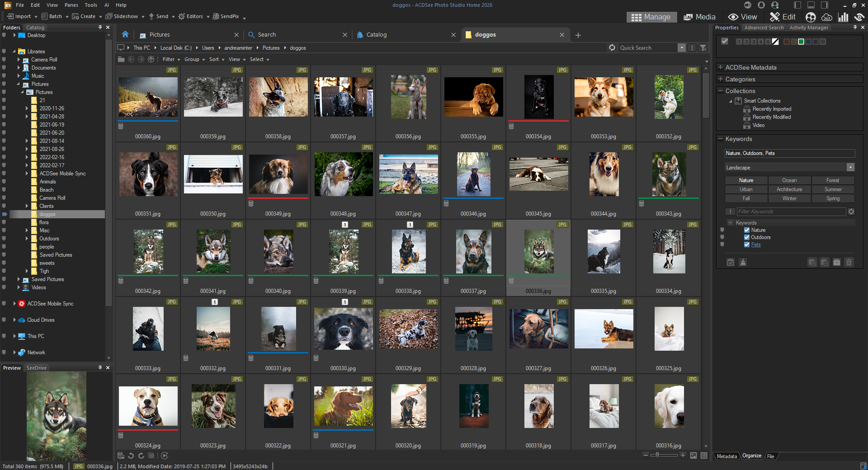The width and height of the screenshot is (868, 470).
Task: Select thumbnail 000347.jpg
Action: [408, 174]
